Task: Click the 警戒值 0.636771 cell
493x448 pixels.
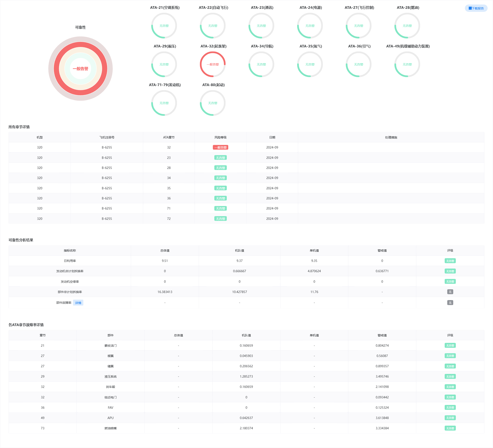Action: click(382, 271)
